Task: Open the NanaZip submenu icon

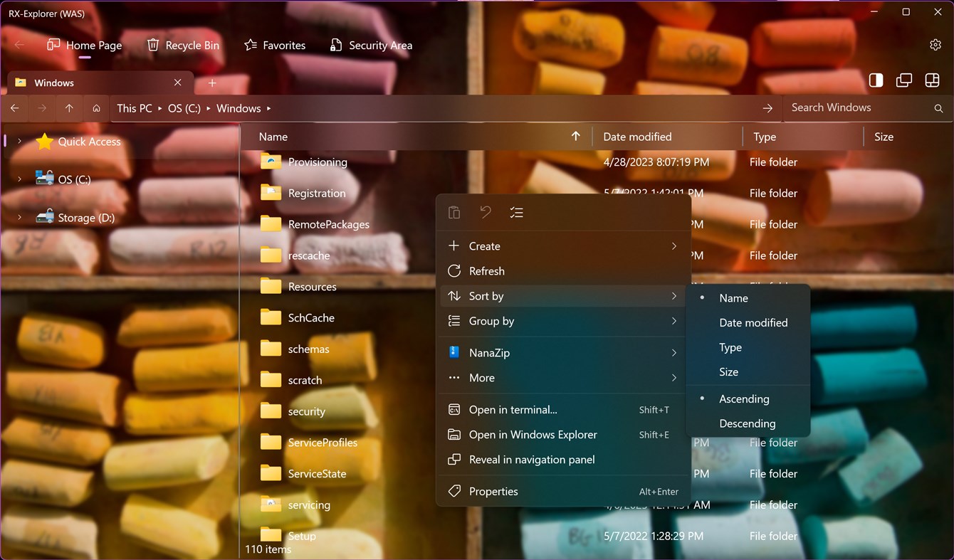Action: tap(673, 352)
